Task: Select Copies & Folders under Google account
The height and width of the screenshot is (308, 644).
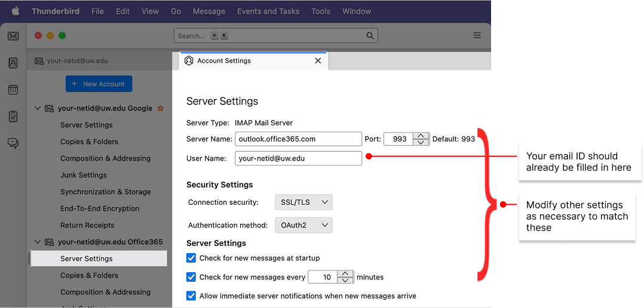Action: tap(89, 141)
